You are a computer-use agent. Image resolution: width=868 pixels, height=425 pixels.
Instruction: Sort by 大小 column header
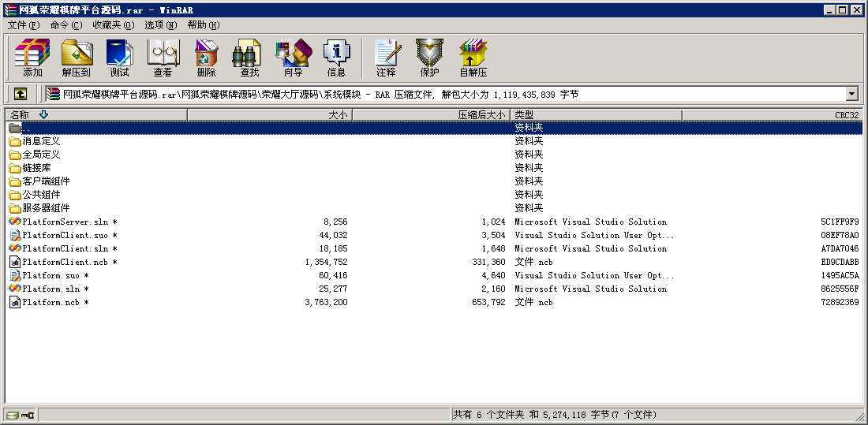[270, 114]
